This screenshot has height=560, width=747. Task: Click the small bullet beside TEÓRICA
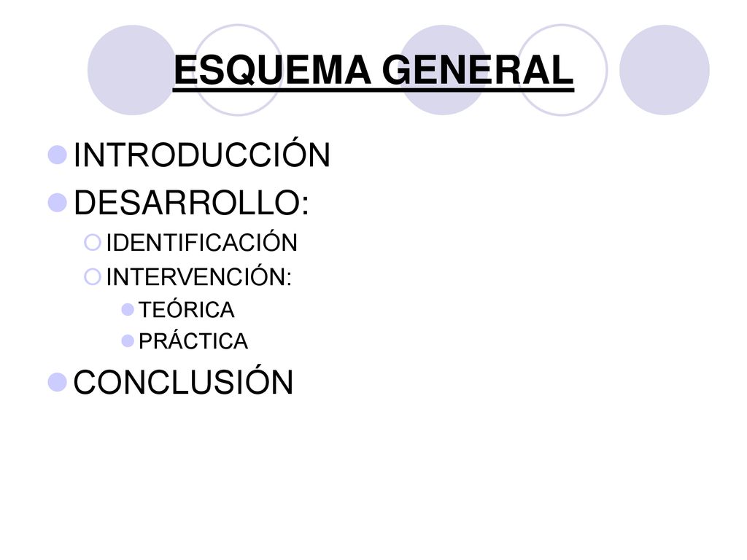128,310
